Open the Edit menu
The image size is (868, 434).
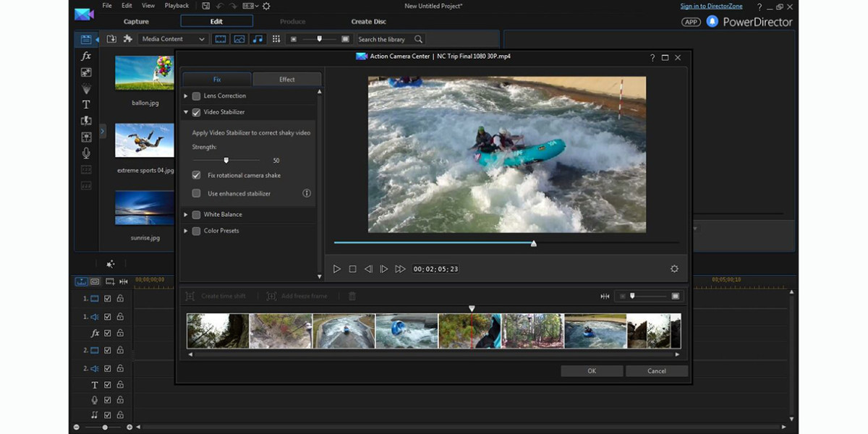(127, 6)
